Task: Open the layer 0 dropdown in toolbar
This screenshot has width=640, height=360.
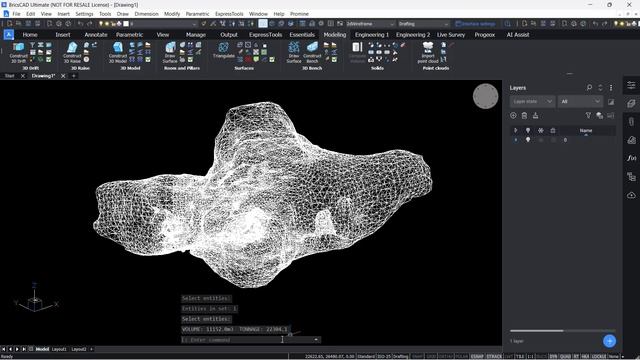Action: tap(163, 24)
